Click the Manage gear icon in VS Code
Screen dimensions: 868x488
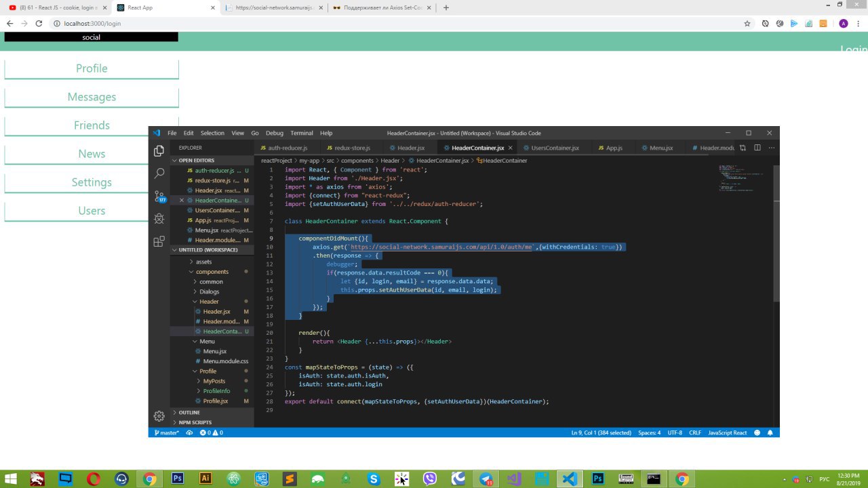pyautogui.click(x=159, y=415)
